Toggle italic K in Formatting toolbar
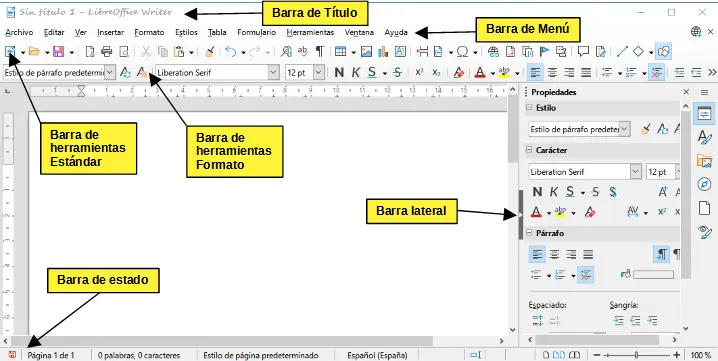 tap(355, 72)
